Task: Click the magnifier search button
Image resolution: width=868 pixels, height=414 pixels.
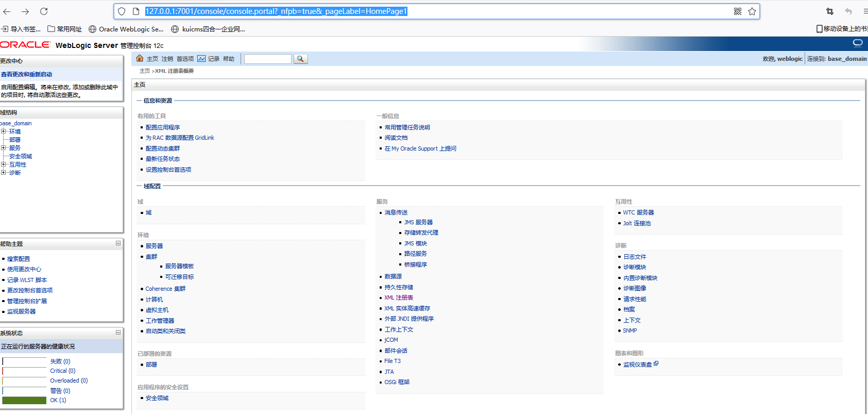Action: pyautogui.click(x=300, y=59)
